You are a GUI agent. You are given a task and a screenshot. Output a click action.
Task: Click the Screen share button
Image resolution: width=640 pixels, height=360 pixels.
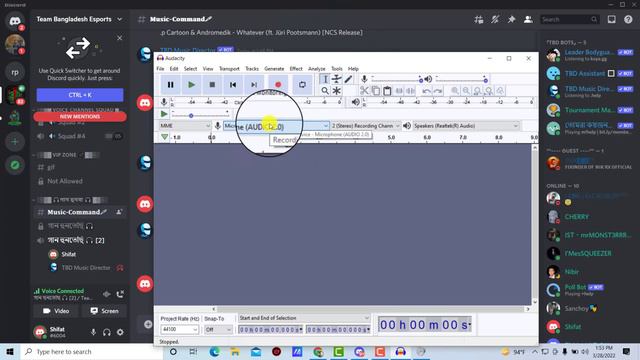(104, 311)
